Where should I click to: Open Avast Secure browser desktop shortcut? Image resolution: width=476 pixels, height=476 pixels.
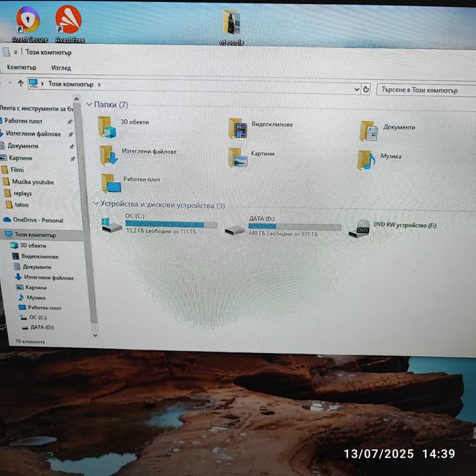(28, 20)
